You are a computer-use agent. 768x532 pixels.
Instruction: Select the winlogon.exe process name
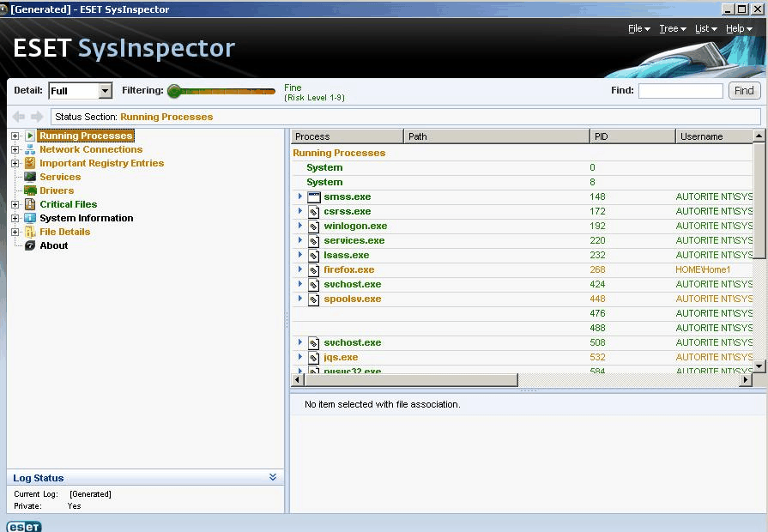[x=355, y=226]
